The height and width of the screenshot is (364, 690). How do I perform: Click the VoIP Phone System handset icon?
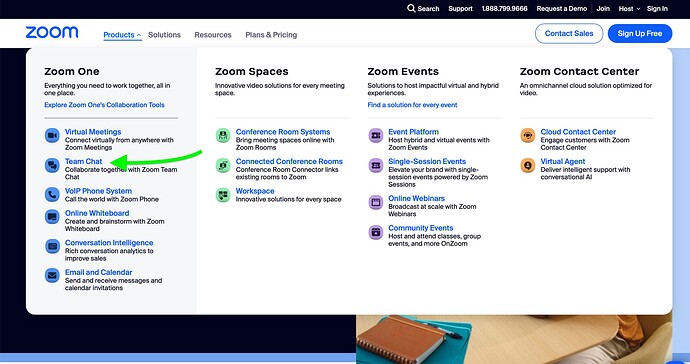tap(52, 195)
